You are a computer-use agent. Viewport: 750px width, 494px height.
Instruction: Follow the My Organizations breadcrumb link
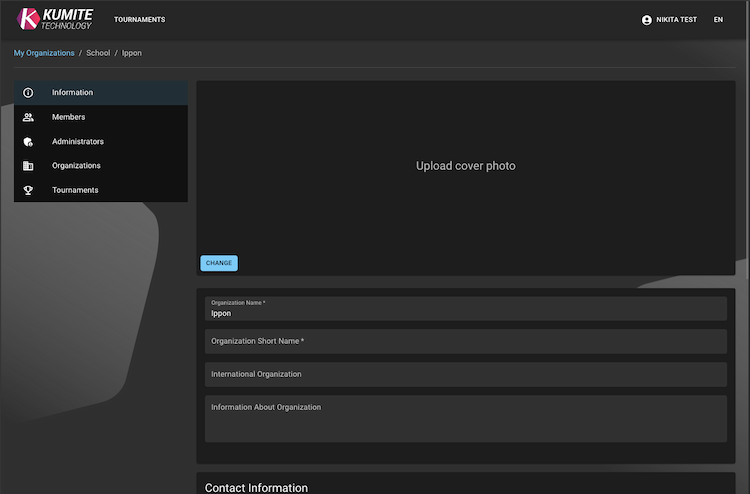point(44,53)
